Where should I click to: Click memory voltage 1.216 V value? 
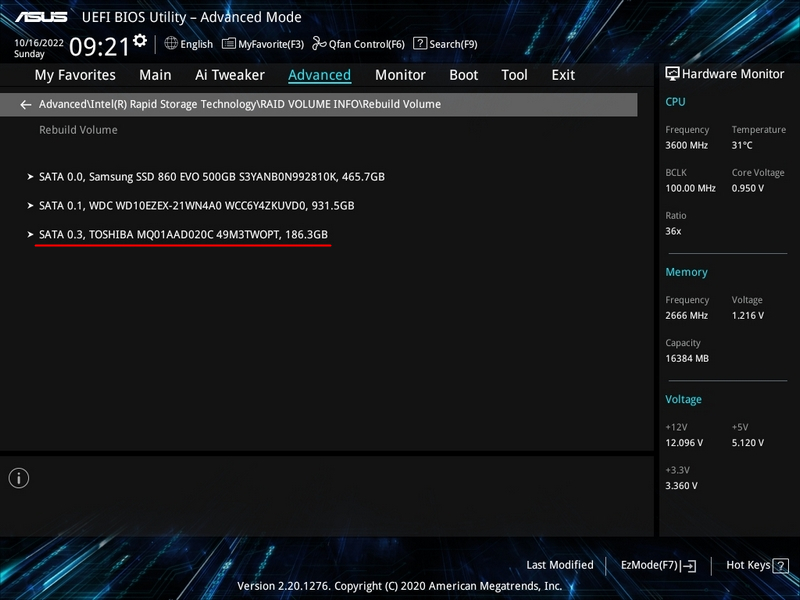747,316
